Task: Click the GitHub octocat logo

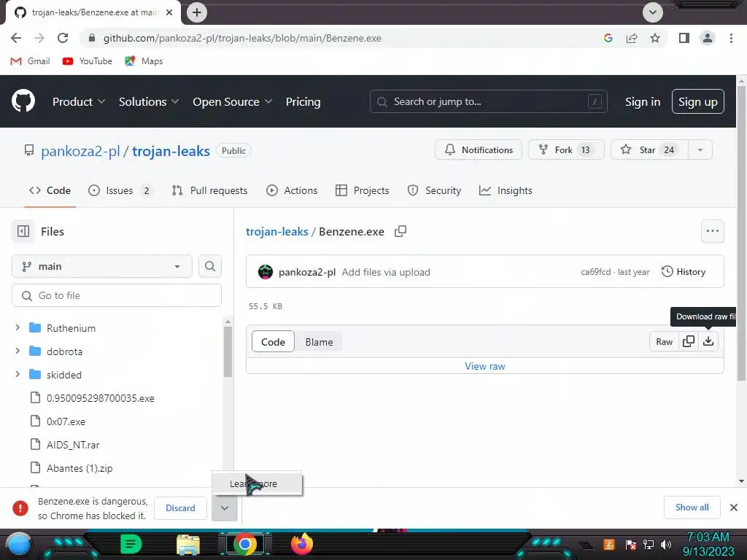Action: tap(23, 101)
